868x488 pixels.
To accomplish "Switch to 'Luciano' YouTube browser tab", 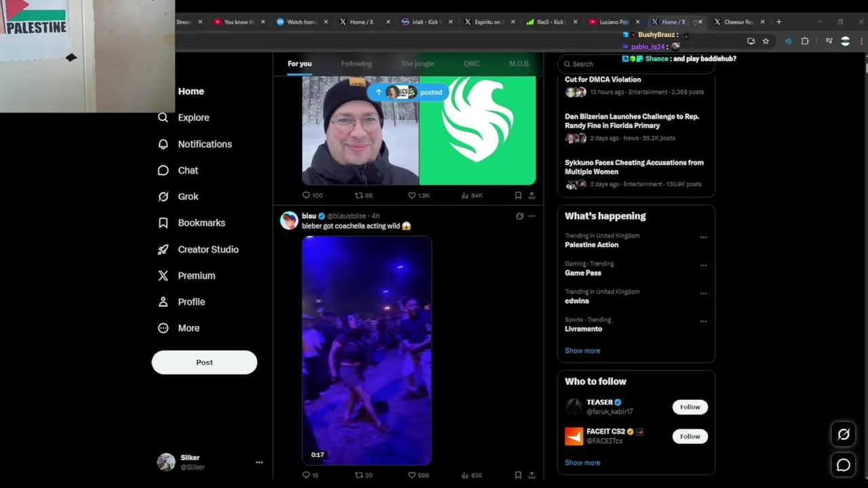I will point(614,22).
